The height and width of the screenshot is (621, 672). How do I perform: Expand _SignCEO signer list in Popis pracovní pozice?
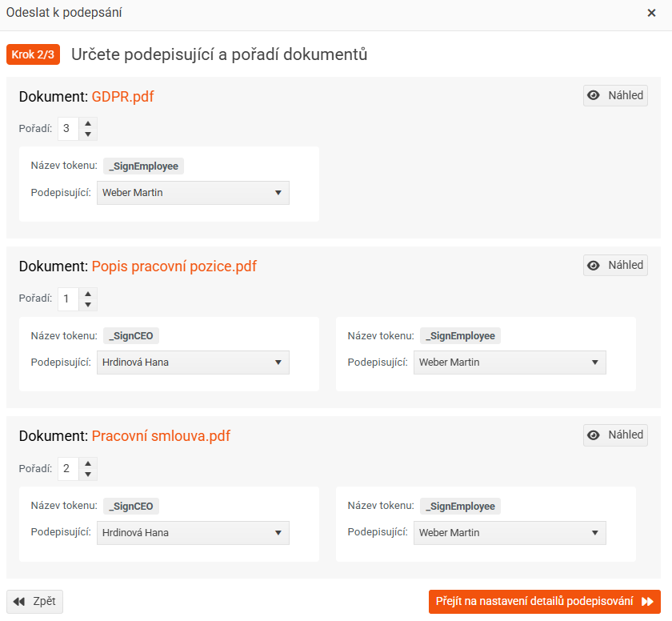click(x=193, y=363)
